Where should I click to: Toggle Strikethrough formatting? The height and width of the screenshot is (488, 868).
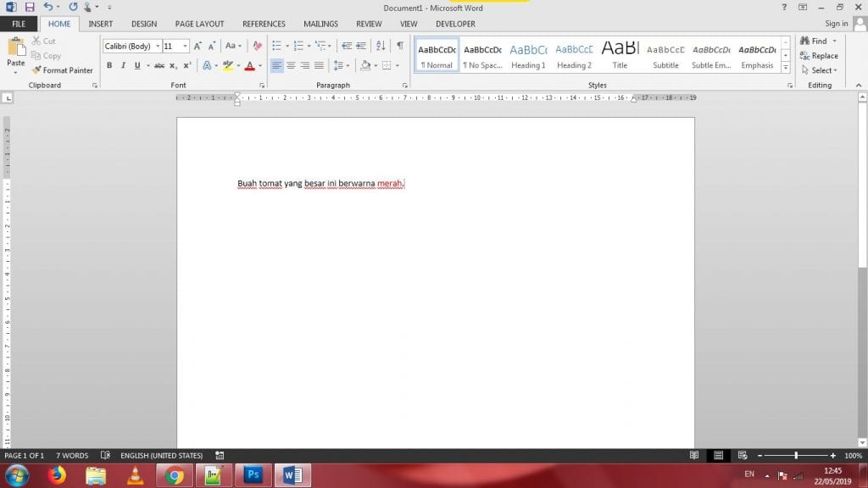pyautogui.click(x=159, y=65)
